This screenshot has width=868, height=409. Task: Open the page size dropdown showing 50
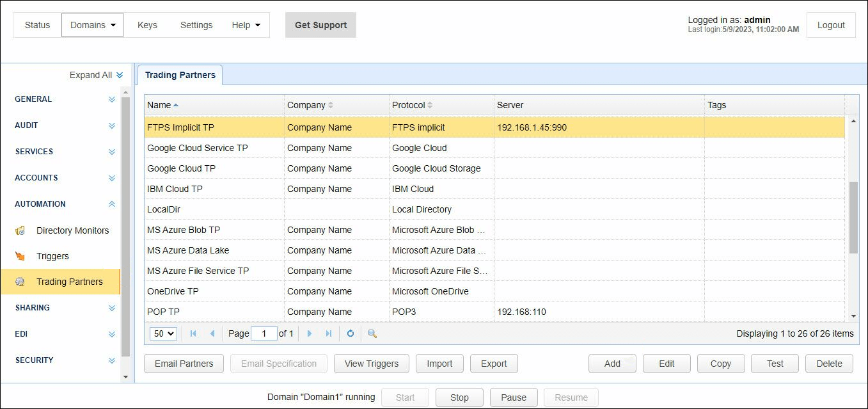(163, 333)
